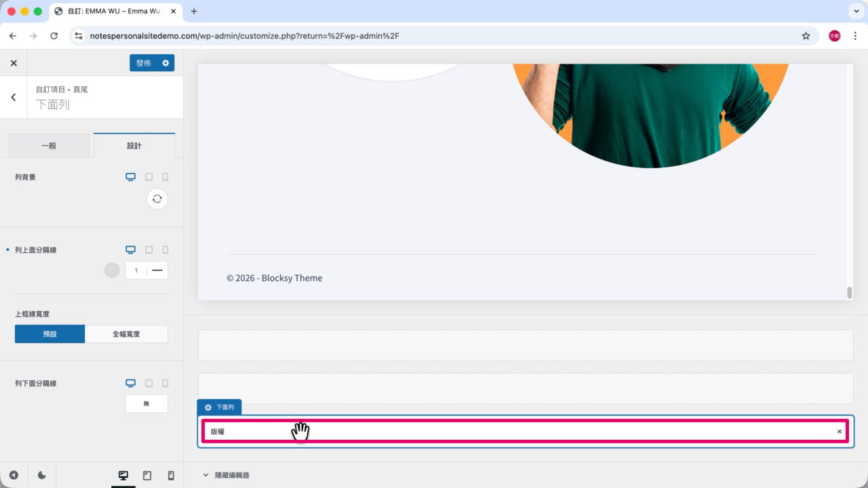Reset the row background circular icon
This screenshot has height=488, width=868.
[x=157, y=199]
